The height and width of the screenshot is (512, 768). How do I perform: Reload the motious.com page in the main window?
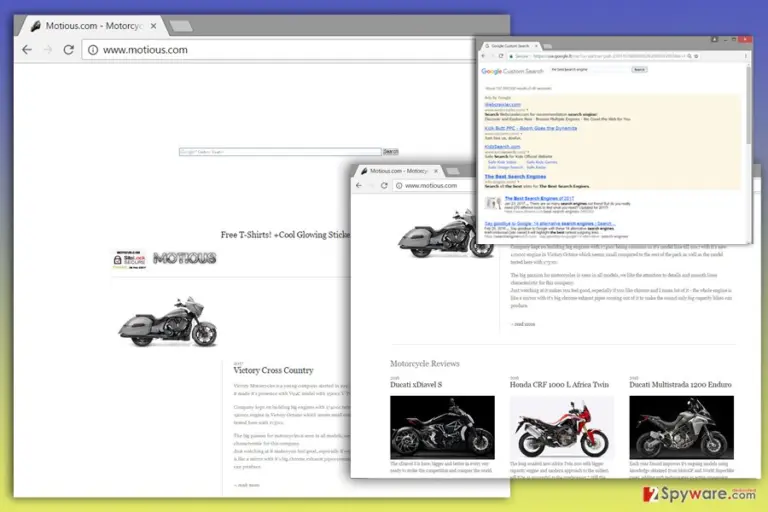point(69,49)
